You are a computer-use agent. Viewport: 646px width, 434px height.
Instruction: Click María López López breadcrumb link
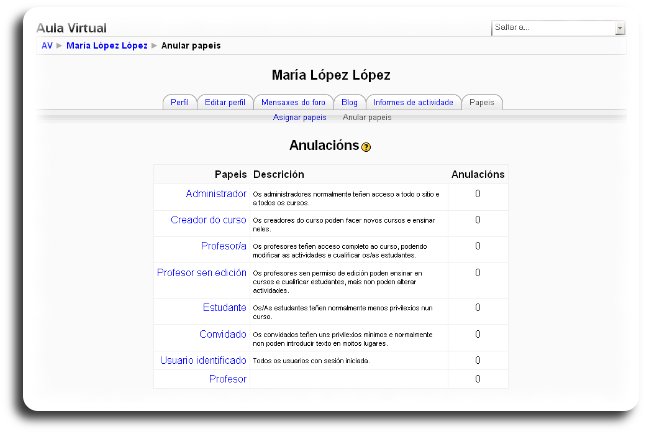106,46
